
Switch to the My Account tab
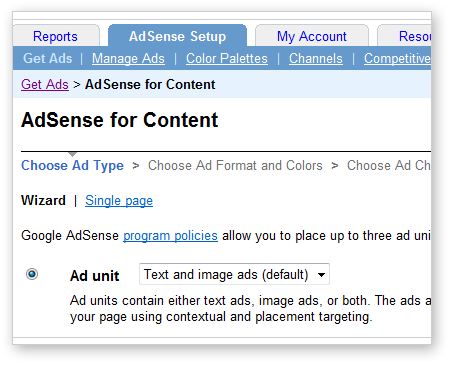(x=312, y=36)
